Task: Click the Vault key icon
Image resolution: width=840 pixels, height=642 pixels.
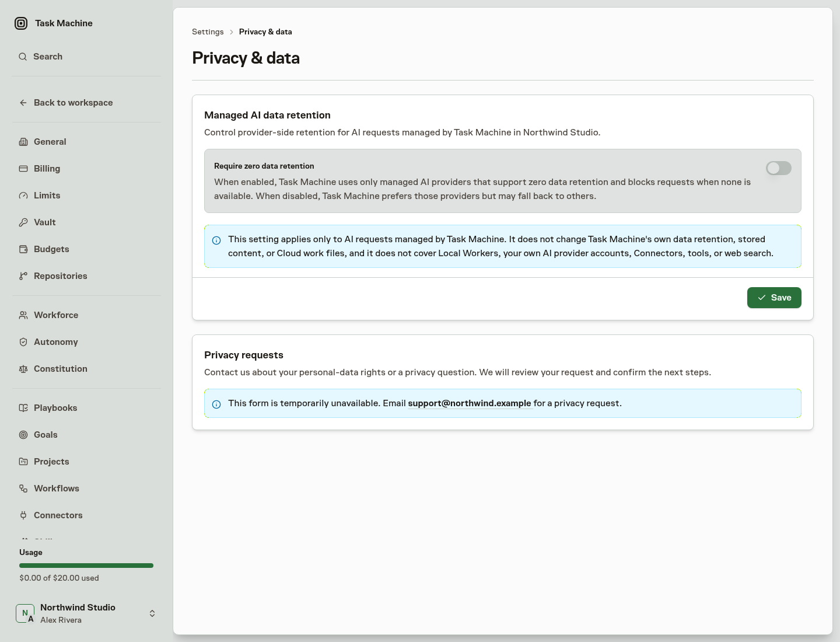Action: point(23,222)
